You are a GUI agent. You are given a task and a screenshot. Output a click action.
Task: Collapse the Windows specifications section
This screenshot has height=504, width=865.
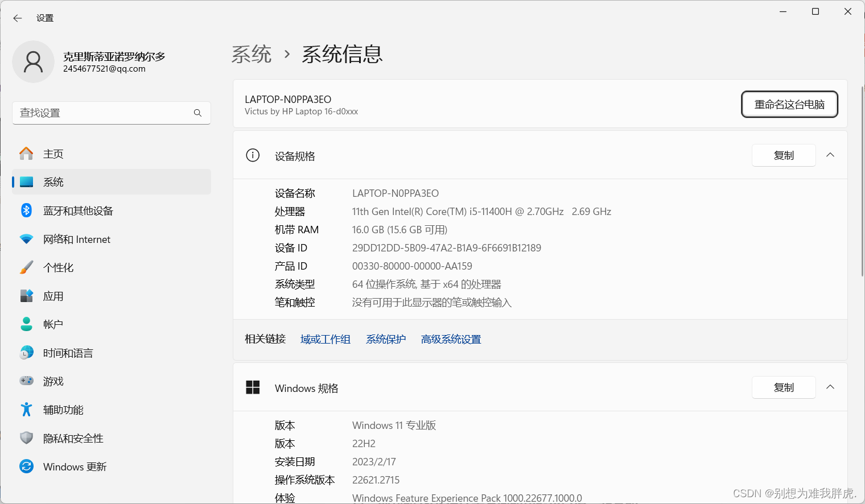coord(830,387)
